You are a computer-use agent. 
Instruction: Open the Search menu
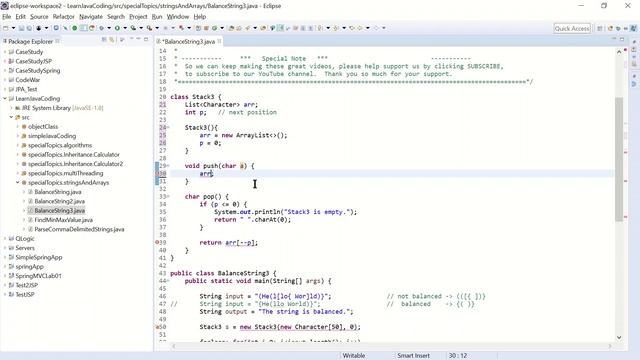116,17
